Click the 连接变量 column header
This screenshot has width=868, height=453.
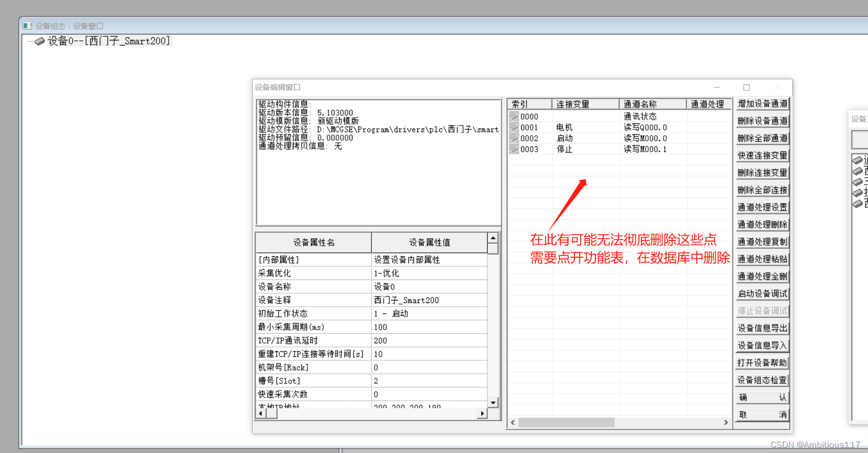coord(585,104)
